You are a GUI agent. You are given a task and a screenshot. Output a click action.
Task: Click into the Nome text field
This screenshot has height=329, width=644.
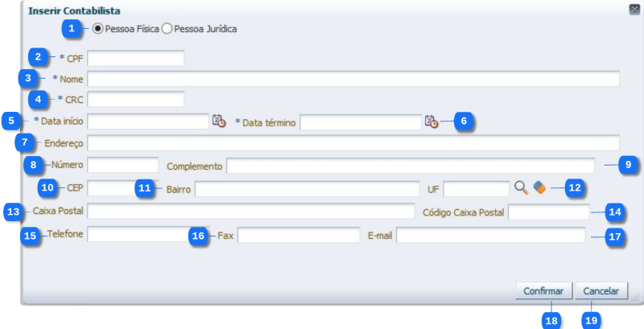353,79
